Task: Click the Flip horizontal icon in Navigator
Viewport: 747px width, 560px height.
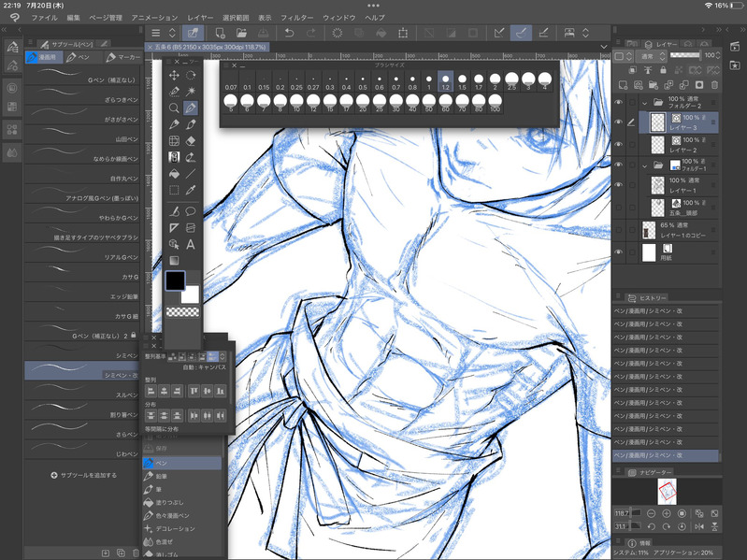Action: pyautogui.click(x=699, y=526)
